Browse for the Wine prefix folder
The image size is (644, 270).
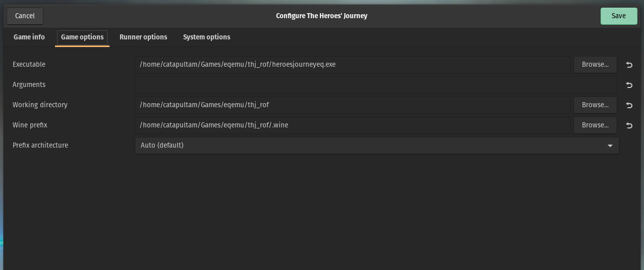click(595, 125)
